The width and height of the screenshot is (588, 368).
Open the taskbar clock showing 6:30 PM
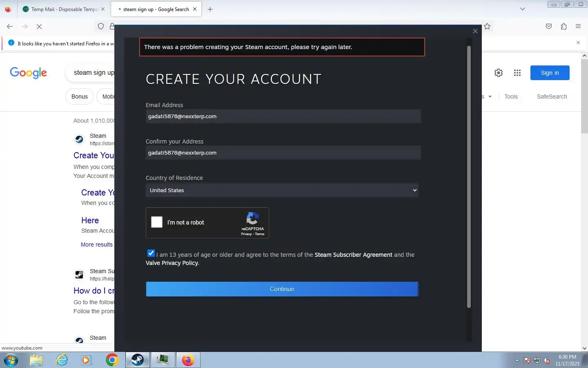[x=567, y=360]
